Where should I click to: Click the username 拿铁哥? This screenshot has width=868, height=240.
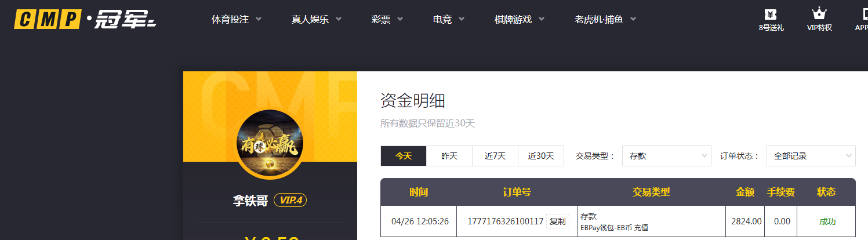250,201
